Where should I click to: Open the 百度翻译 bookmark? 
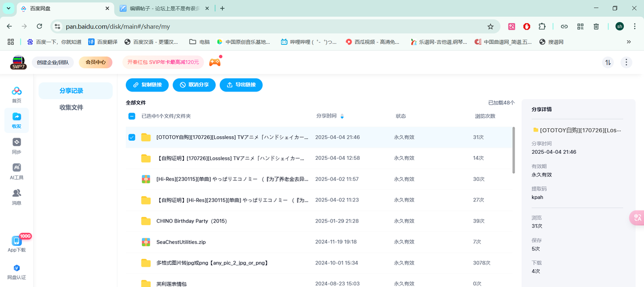tap(103, 42)
